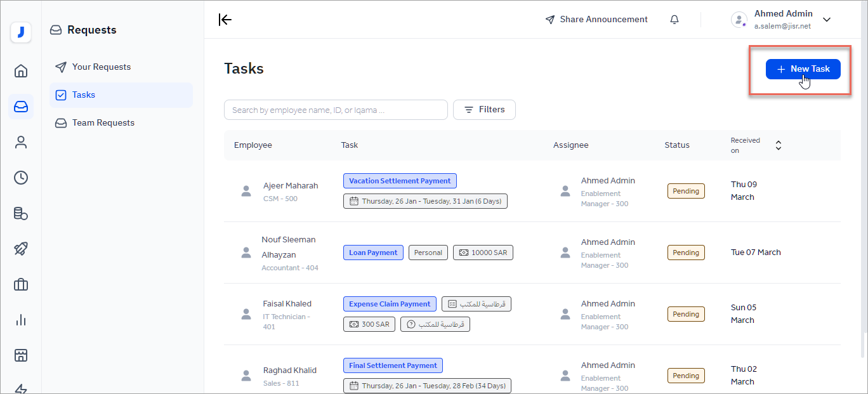Image resolution: width=868 pixels, height=394 pixels.
Task: Select the Requests inbox icon in sidebar
Action: 21,107
